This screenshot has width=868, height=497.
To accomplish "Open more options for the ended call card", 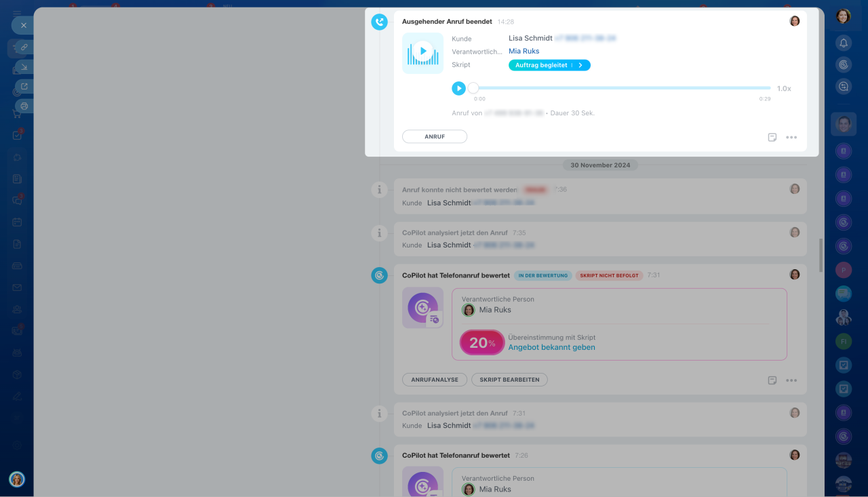I will (791, 137).
